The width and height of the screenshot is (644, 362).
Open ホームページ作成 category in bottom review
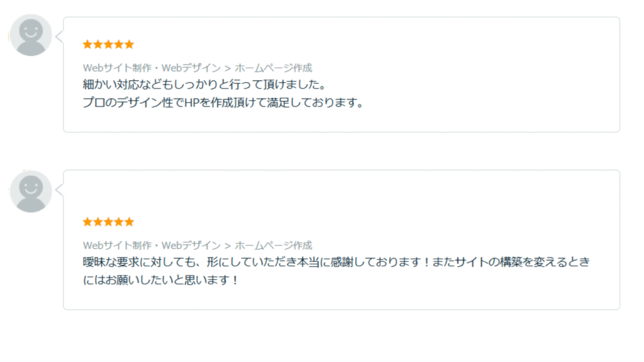tap(274, 246)
